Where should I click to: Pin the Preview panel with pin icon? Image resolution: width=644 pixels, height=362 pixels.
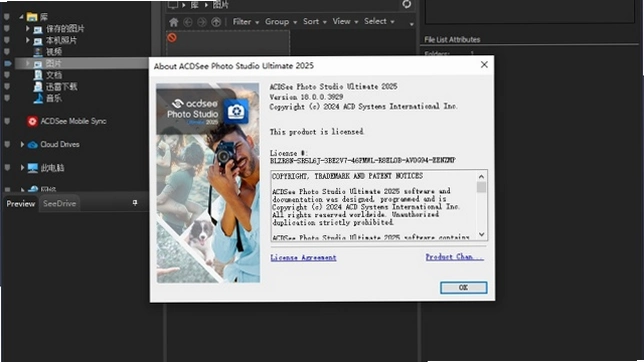tap(135, 203)
